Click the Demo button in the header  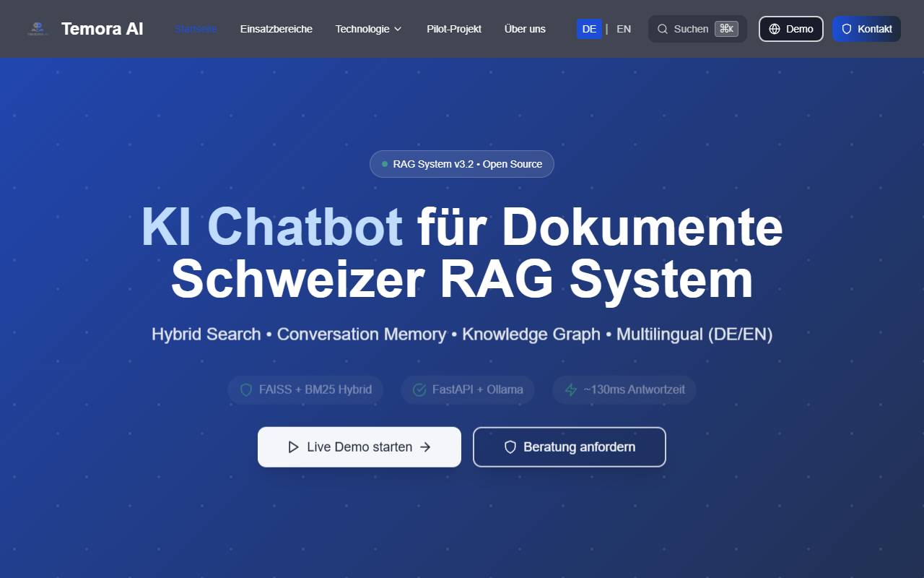point(791,29)
